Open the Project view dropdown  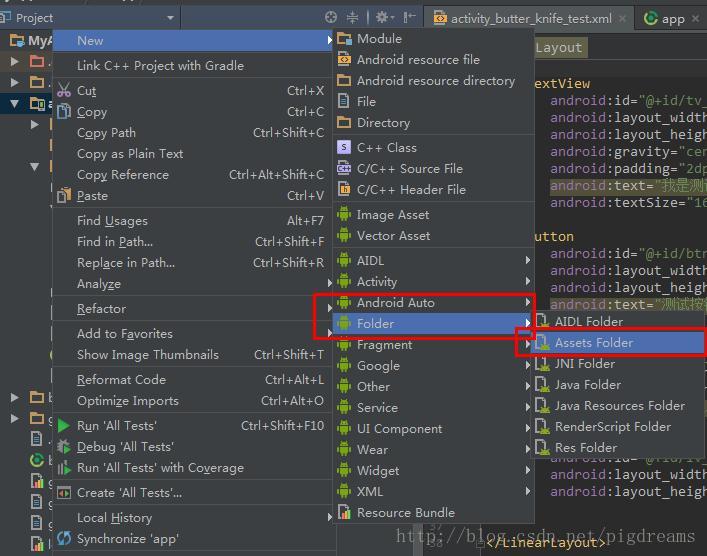(170, 18)
